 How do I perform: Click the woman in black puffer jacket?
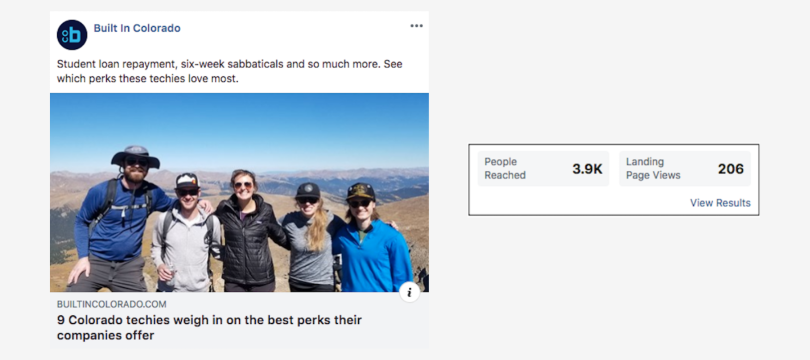pyautogui.click(x=249, y=232)
